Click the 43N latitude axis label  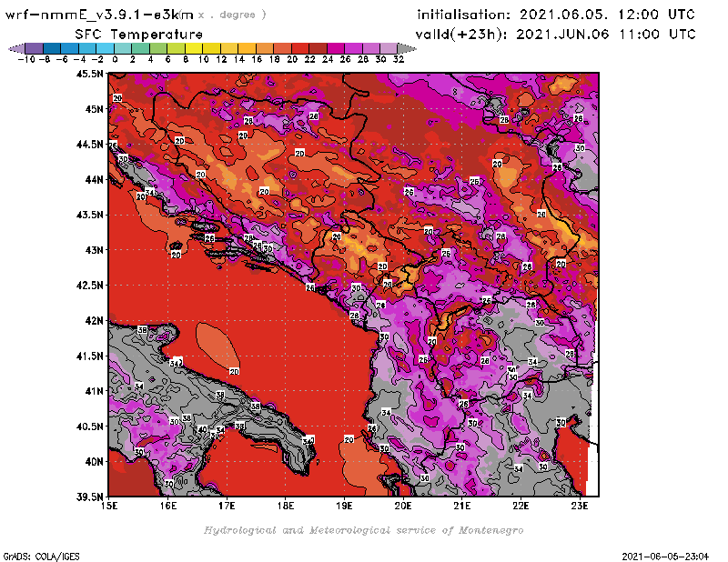pyautogui.click(x=94, y=250)
